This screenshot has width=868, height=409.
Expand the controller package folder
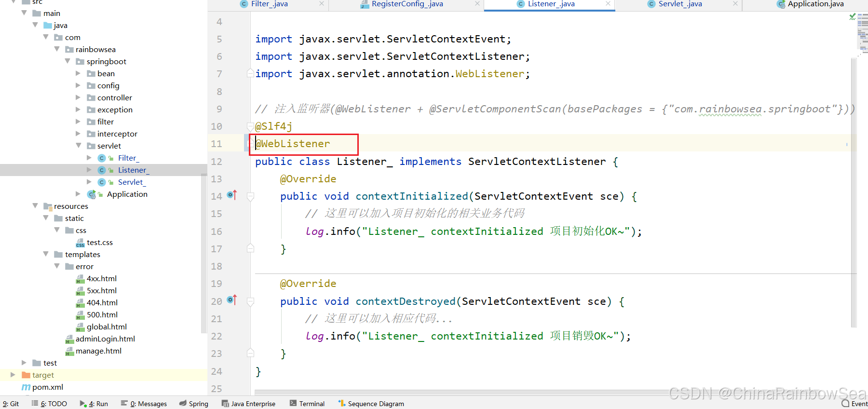(79, 97)
